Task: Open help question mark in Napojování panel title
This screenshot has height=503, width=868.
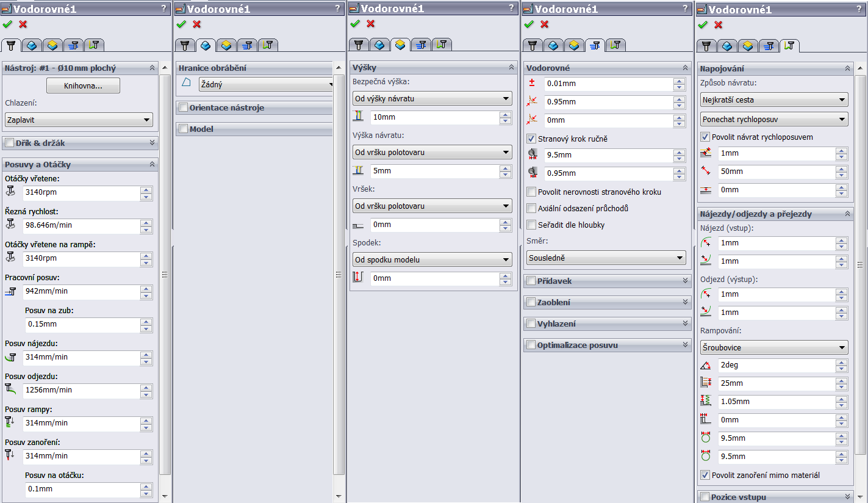Action: pyautogui.click(x=859, y=9)
